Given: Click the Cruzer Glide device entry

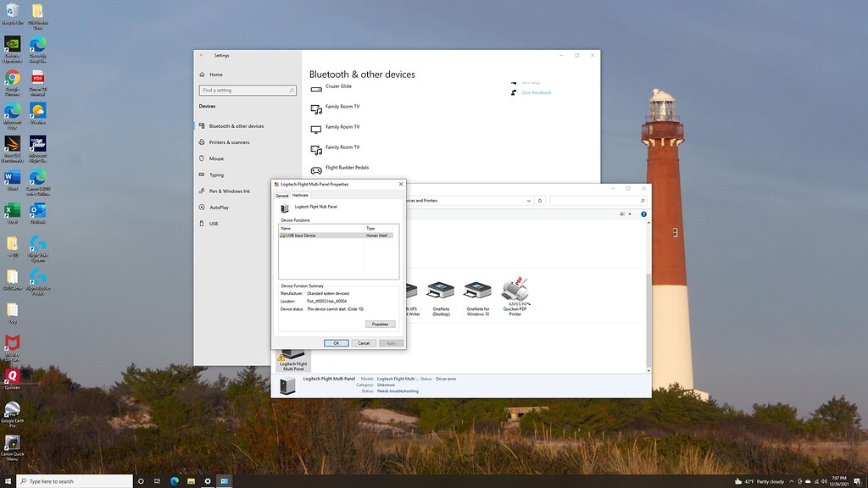Looking at the screenshot, I should tap(338, 86).
